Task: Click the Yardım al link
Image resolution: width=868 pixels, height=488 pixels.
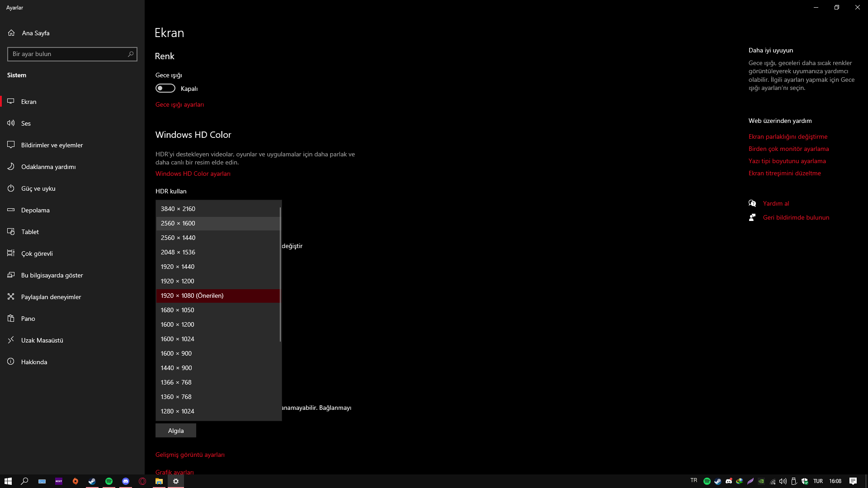Action: [x=776, y=203]
